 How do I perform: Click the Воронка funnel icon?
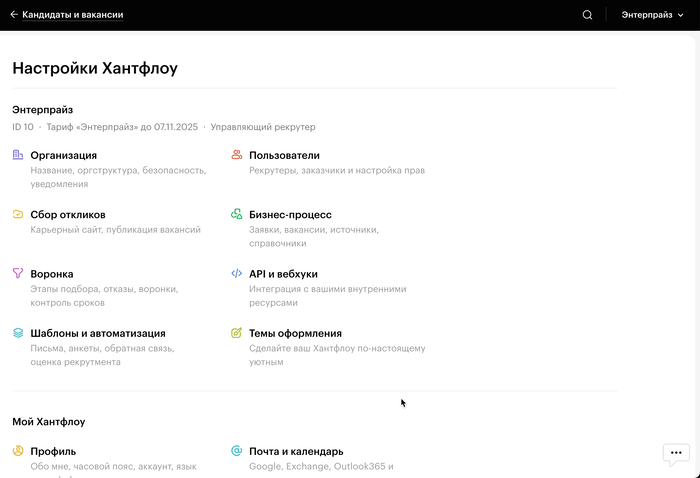18,273
